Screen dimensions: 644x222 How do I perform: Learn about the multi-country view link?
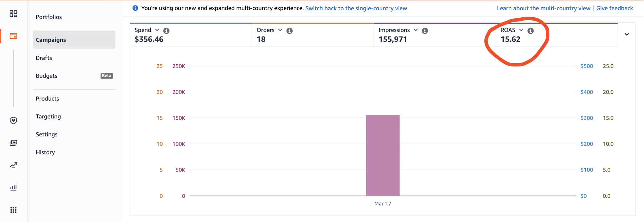[544, 8]
